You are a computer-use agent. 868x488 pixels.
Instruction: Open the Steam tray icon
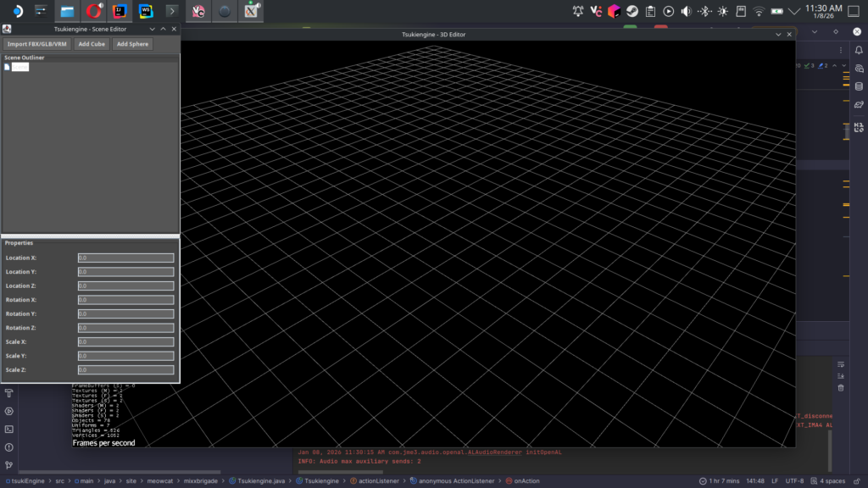[x=632, y=12]
